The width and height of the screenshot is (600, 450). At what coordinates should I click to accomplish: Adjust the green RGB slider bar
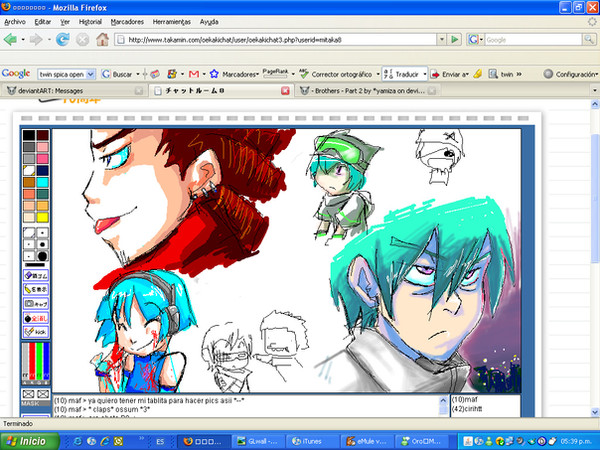pyautogui.click(x=39, y=362)
